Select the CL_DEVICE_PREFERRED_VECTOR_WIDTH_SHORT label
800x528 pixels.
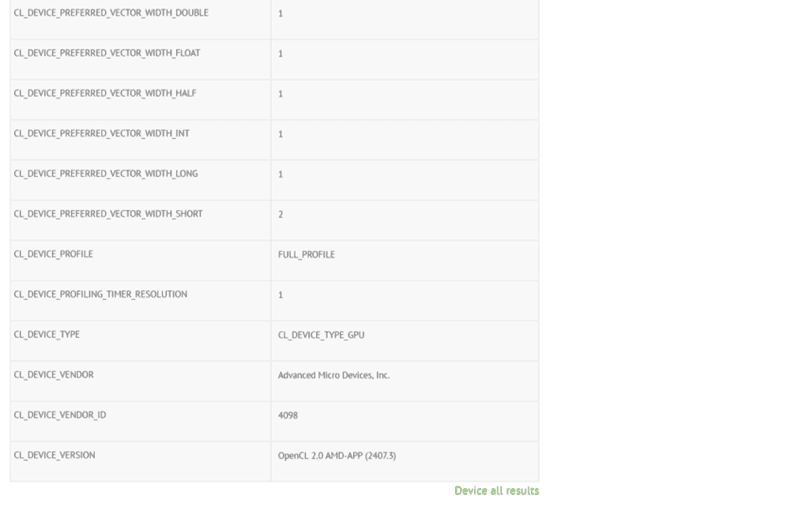coord(108,213)
